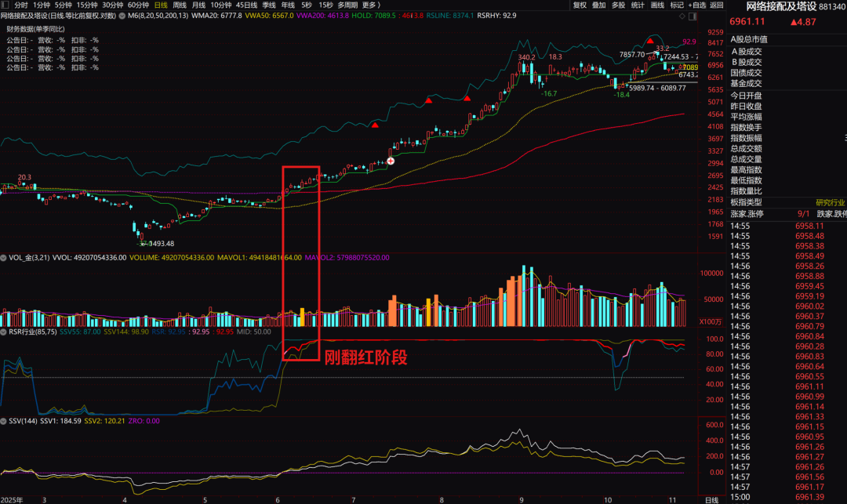Screen dimensions: 847x504
Task: Switch to 60分钟 period
Action: point(138,5)
